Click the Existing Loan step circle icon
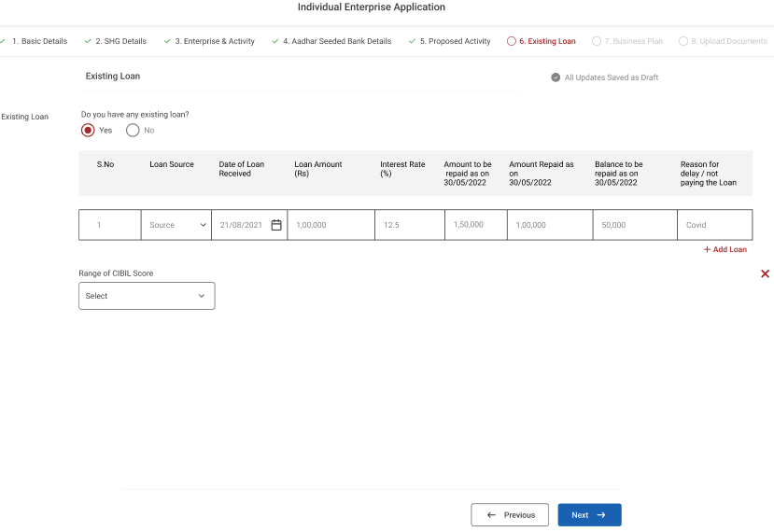 [x=511, y=41]
